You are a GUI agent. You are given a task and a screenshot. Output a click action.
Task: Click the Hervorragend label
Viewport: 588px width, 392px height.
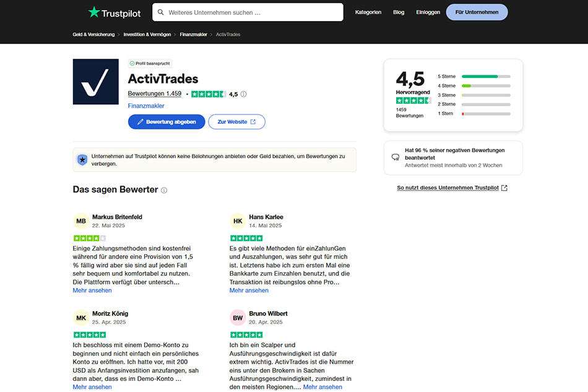pyautogui.click(x=413, y=92)
